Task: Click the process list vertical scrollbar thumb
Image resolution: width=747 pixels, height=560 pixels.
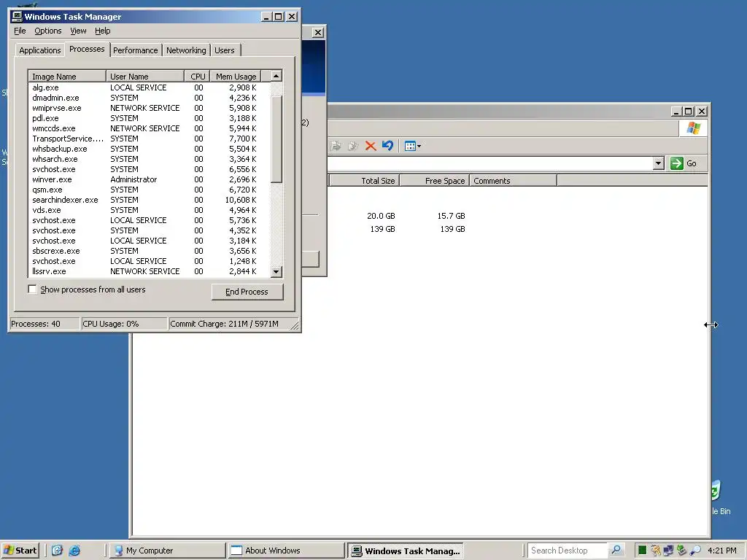Action: coord(276,139)
